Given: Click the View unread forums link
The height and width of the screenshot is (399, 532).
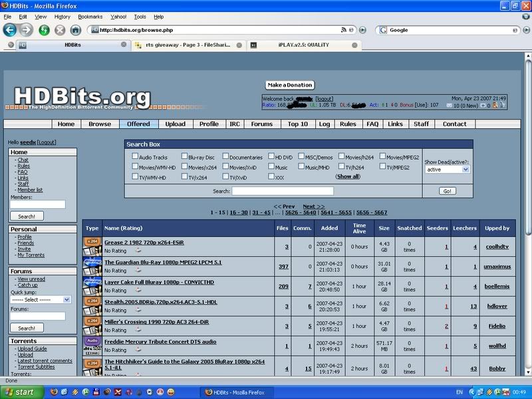Looking at the screenshot, I should point(31,279).
